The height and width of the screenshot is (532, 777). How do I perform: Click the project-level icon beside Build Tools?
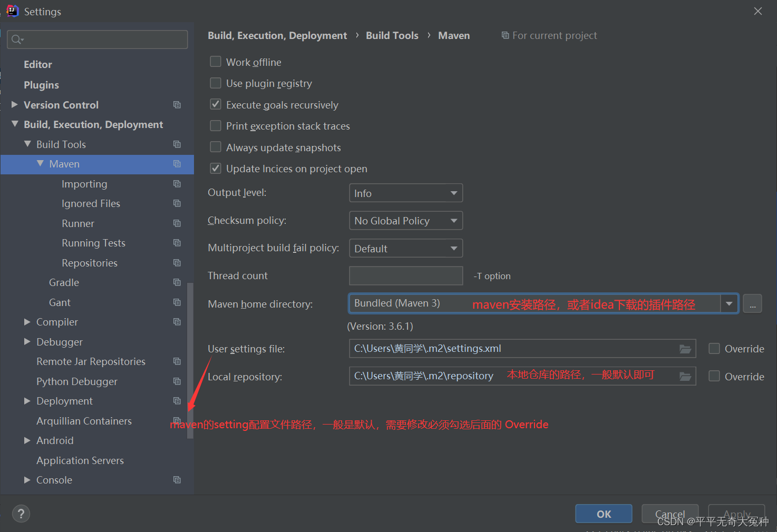tap(177, 144)
